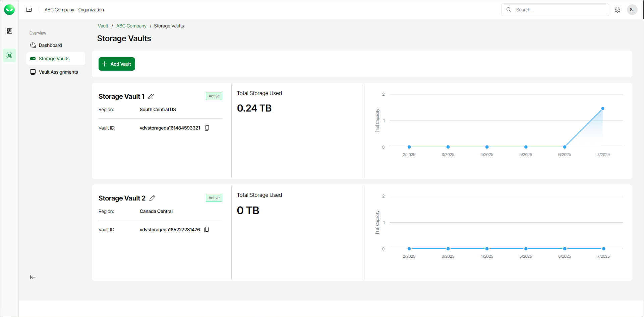The width and height of the screenshot is (644, 317).
Task: Open the SJ user avatar menu
Action: coord(632,10)
